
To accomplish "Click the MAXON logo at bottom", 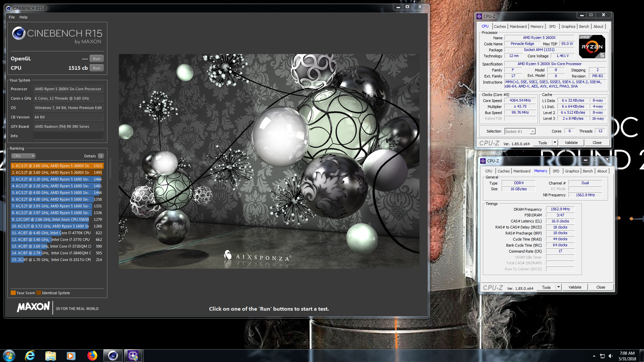I will coord(33,307).
